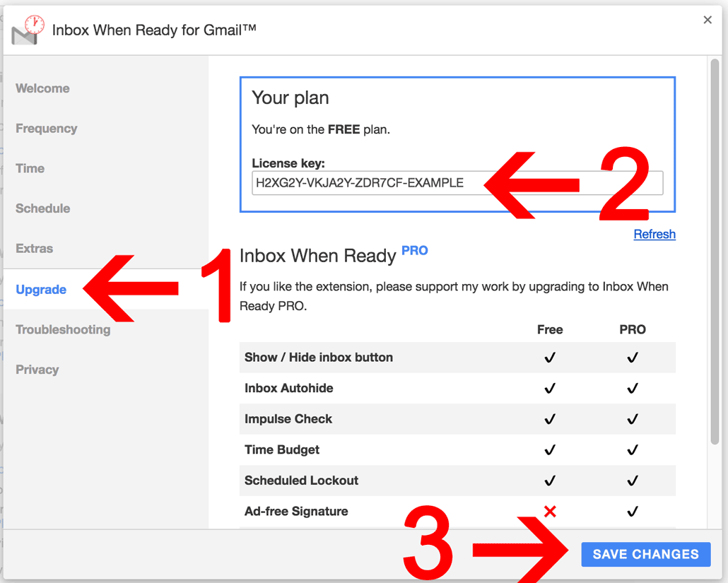Select the Extras section
The height and width of the screenshot is (583, 728).
pyautogui.click(x=35, y=248)
